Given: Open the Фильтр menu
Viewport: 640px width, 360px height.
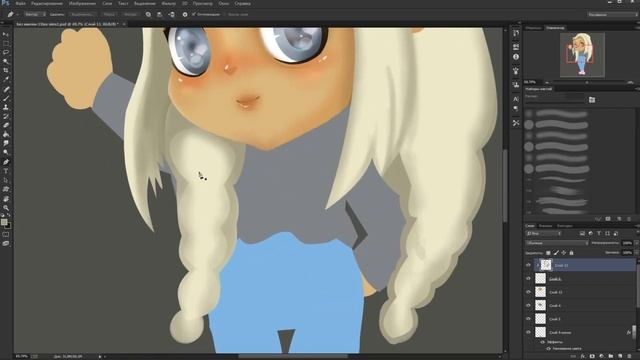Looking at the screenshot, I should click(169, 3).
